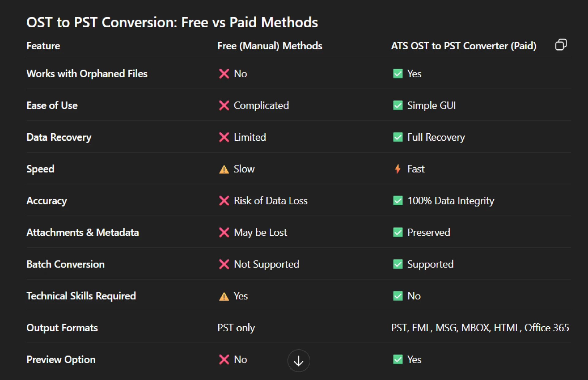Viewport: 588px width, 380px height.
Task: Expand the Output Formats row
Action: point(62,328)
